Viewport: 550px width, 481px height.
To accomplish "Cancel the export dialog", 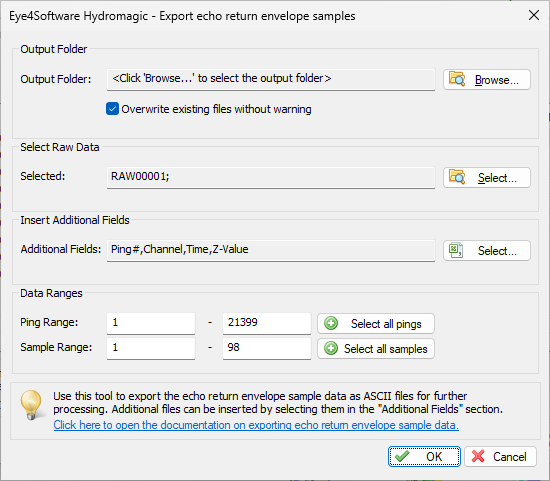I will click(x=501, y=456).
